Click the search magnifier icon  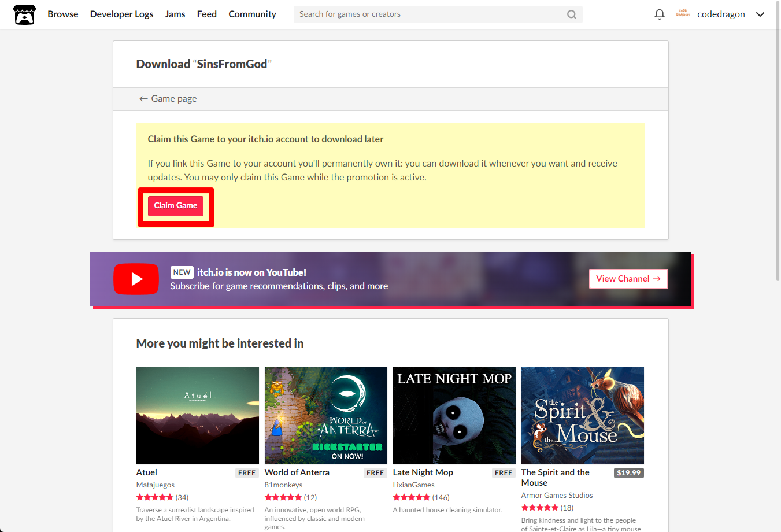572,14
